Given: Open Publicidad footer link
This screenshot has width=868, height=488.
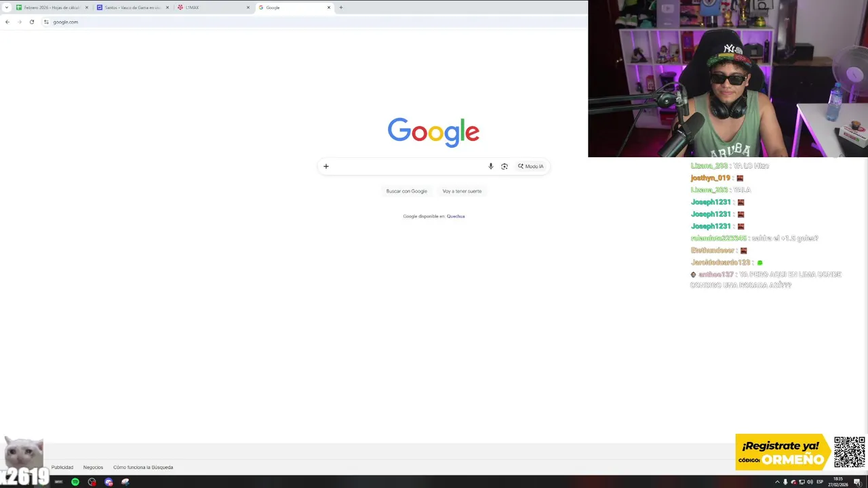Looking at the screenshot, I should tap(62, 467).
